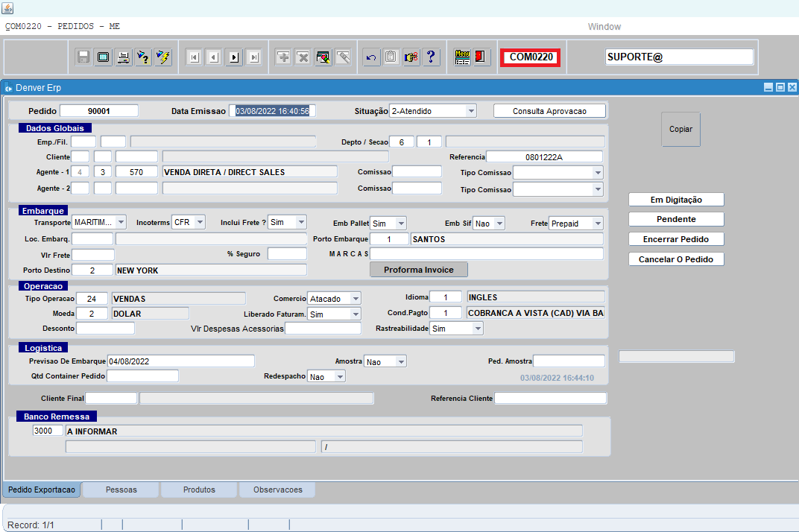Viewport: 799px width, 532px height.
Task: Click the Exit door icon
Action: pos(481,57)
